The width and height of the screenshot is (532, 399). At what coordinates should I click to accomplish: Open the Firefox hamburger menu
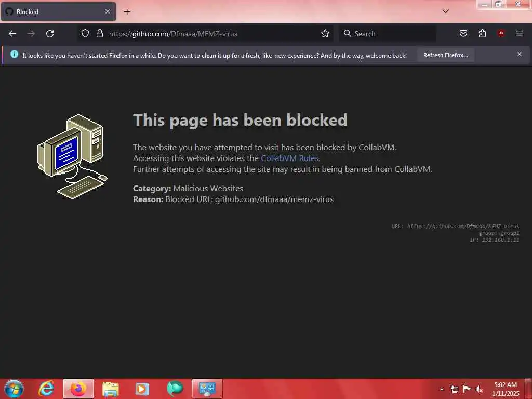coord(520,33)
